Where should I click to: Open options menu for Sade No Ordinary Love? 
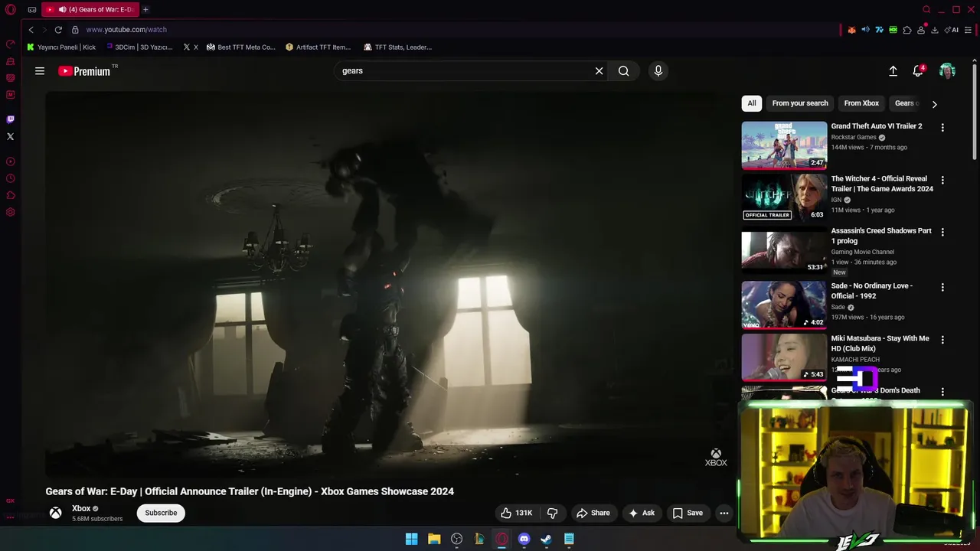[x=942, y=288]
